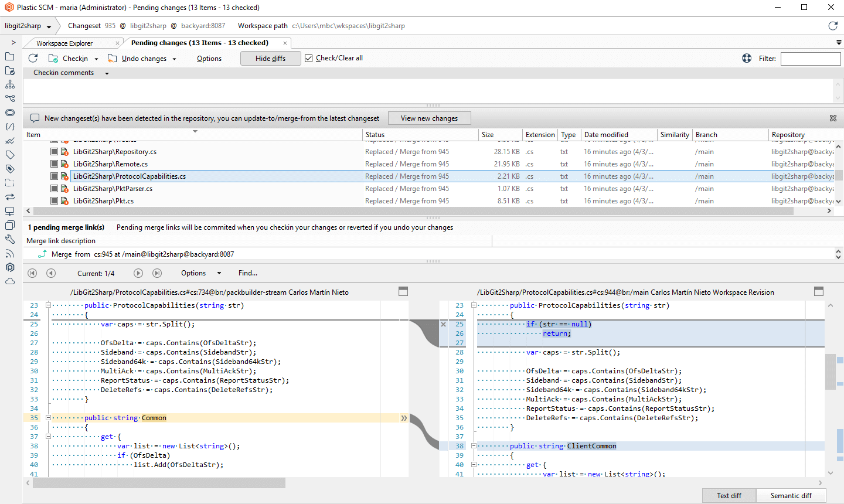This screenshot has width=844, height=504.
Task: Open Branches icon in sidebar
Action: [10, 98]
